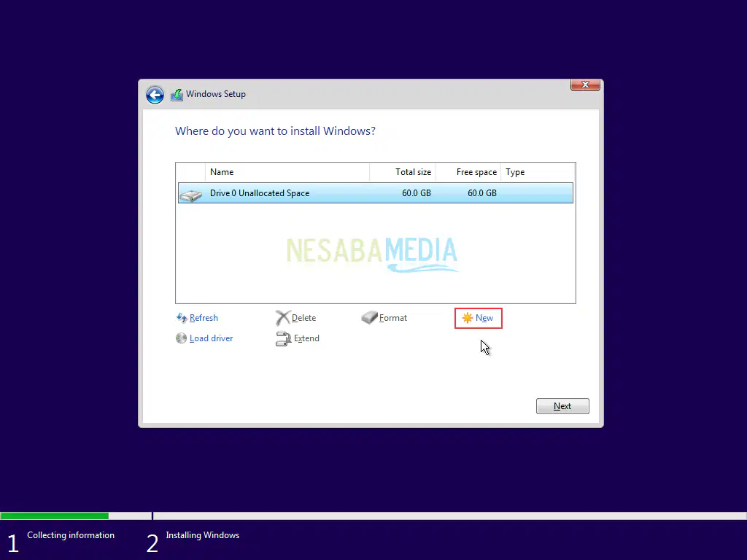This screenshot has height=560, width=747.
Task: Click the Type column header
Action: pos(538,172)
